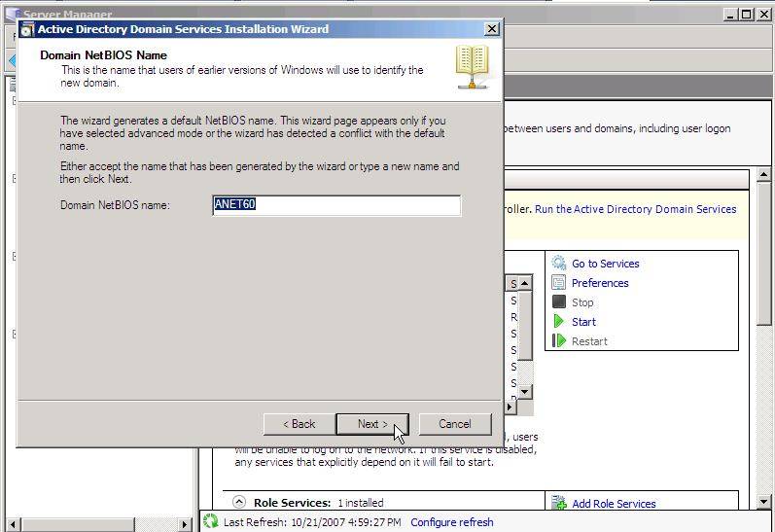Click left tree pane scroll right arrow

[185, 524]
